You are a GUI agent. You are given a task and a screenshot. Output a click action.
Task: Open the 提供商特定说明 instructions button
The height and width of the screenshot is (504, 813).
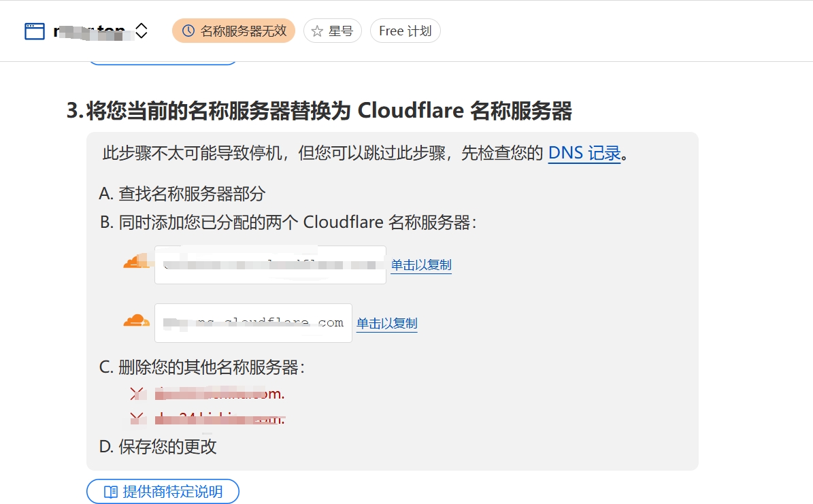(163, 492)
